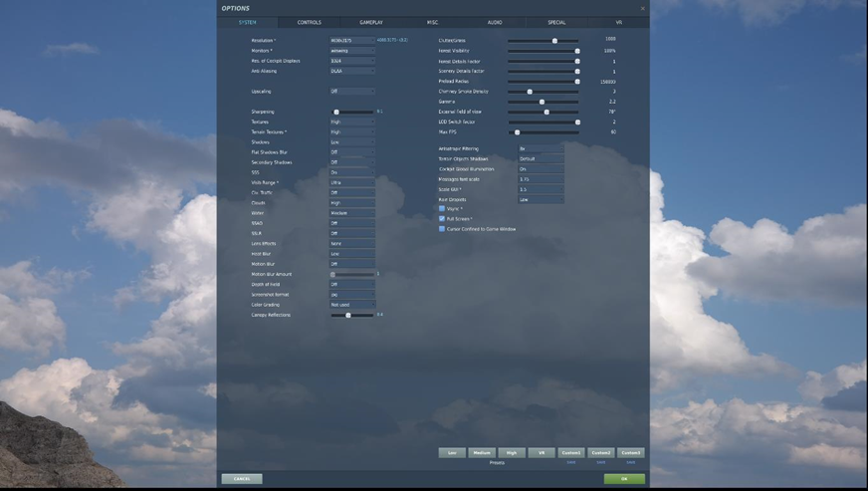Image resolution: width=868 pixels, height=491 pixels.
Task: Open the Water dropdown
Action: [x=352, y=213]
